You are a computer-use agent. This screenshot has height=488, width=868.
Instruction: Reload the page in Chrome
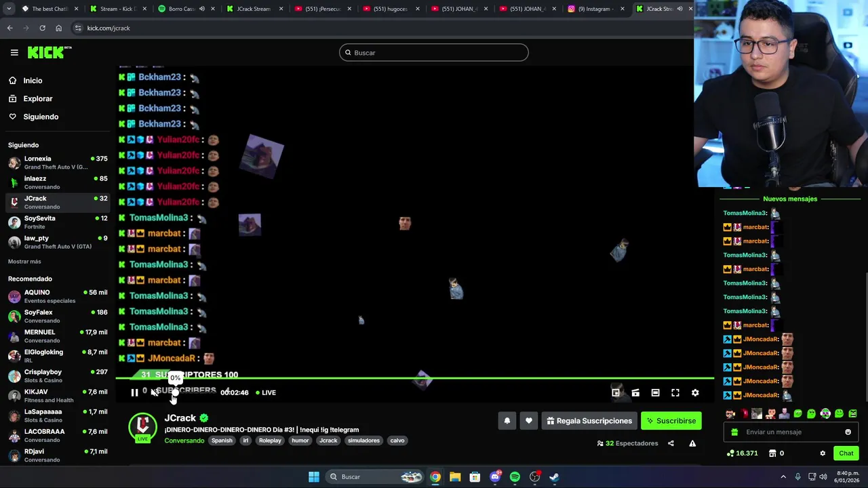pos(42,28)
